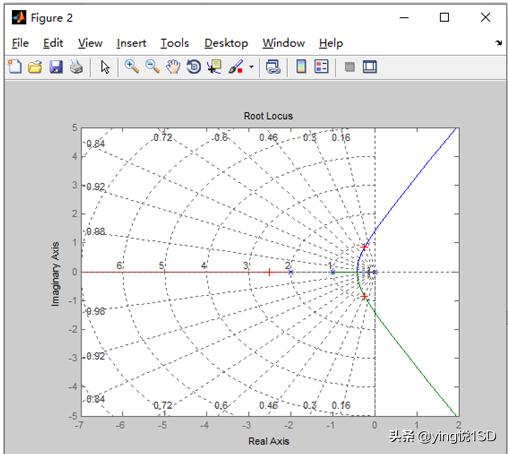Click the bottom 0.6 damping label
This screenshot has height=454, width=508.
point(221,405)
